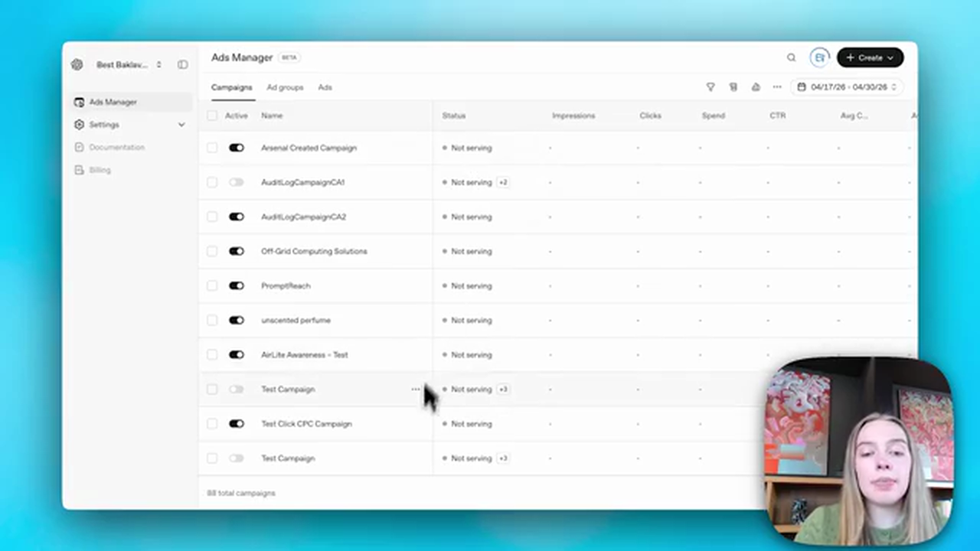Check the Test Click CPC Campaign checkbox
The image size is (980, 551).
click(x=212, y=423)
